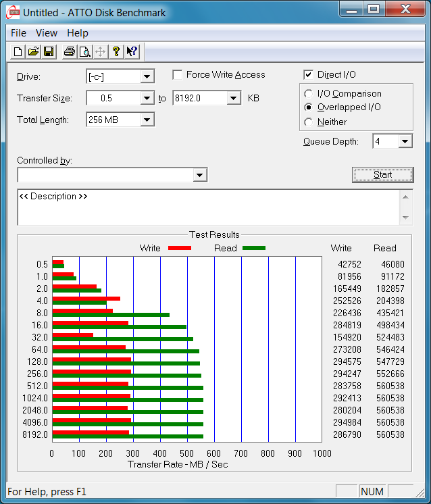Maximize the ATTO Disk Benchmark window
Image resolution: width=431 pixels, height=504 pixels.
coord(374,9)
